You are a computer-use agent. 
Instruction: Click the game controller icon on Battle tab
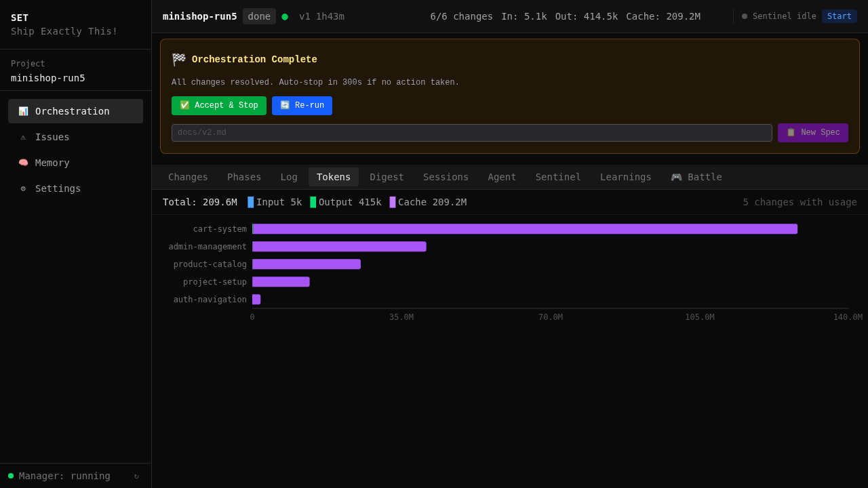(x=676, y=177)
